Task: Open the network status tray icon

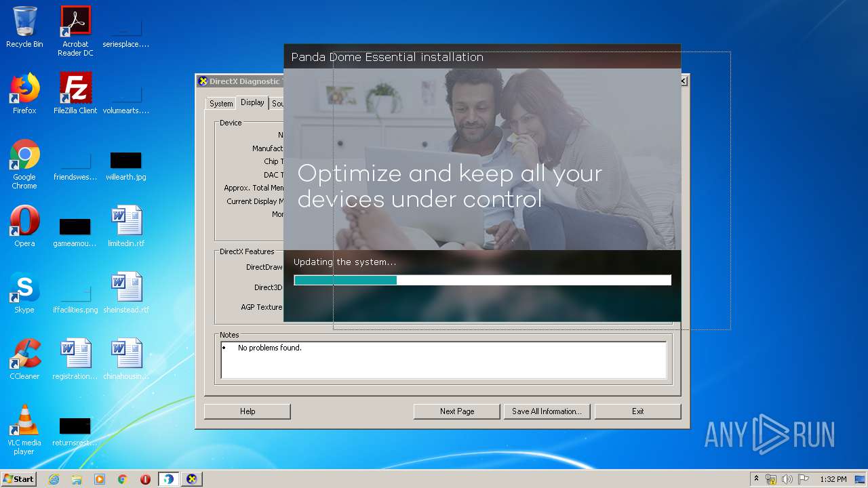Action: tap(771, 479)
